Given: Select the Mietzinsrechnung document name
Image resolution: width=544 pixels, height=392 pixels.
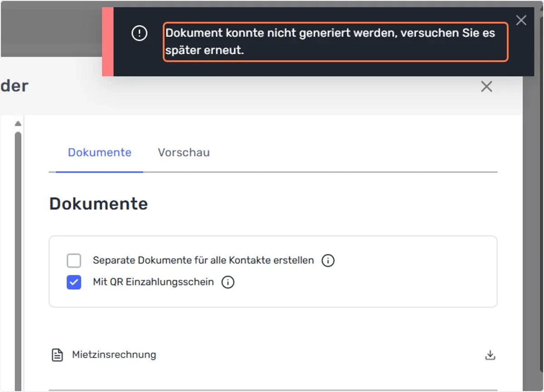Looking at the screenshot, I should pyautogui.click(x=114, y=354).
